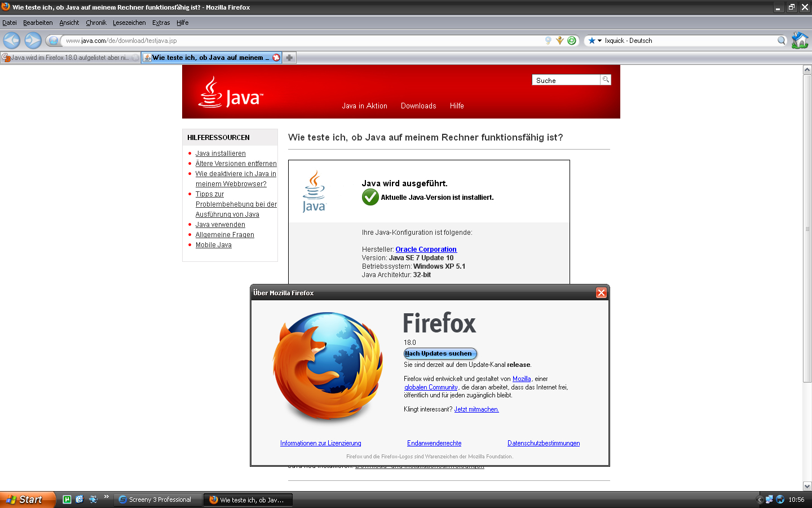The height and width of the screenshot is (508, 812).
Task: Open the Extras menu
Action: click(161, 23)
